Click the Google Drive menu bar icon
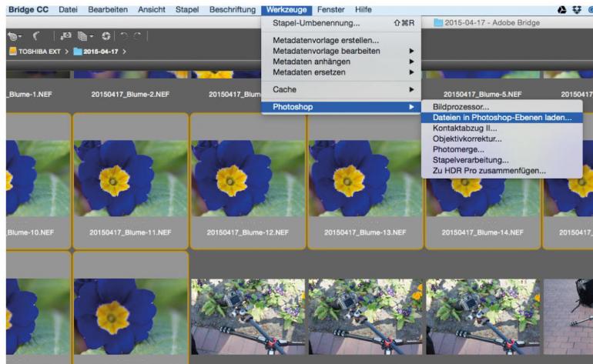 tap(562, 10)
